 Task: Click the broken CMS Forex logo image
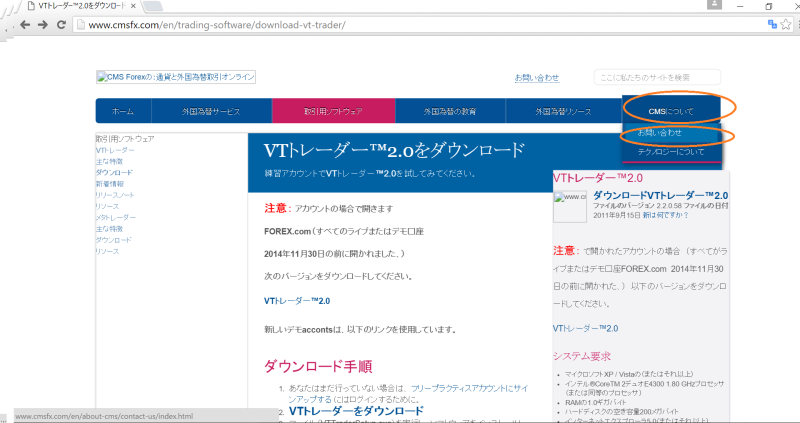pos(176,77)
